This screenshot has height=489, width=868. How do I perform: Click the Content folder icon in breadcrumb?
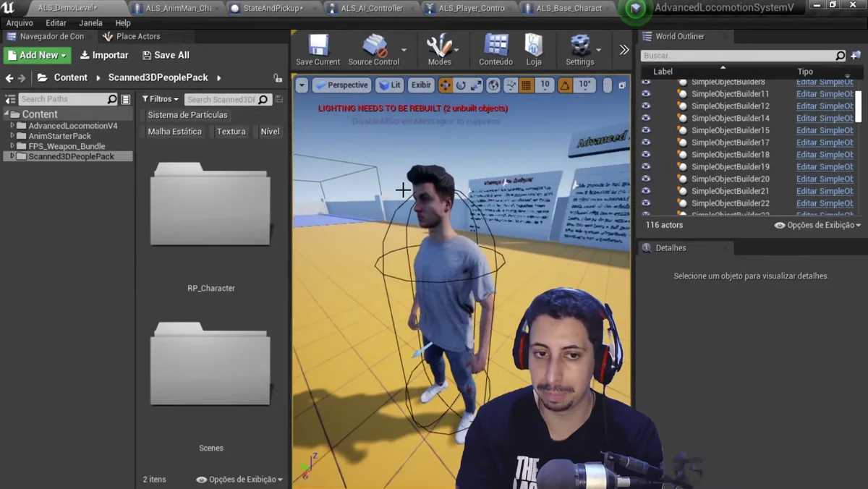tap(43, 77)
